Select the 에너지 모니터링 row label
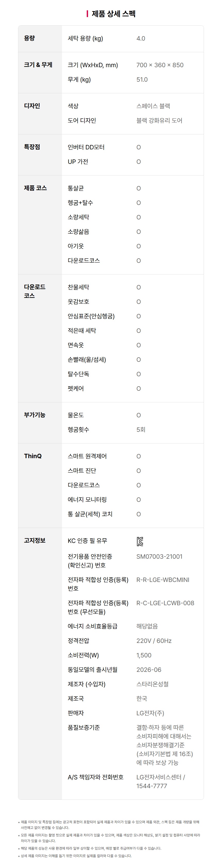The width and height of the screenshot is (222, 868). tap(87, 500)
